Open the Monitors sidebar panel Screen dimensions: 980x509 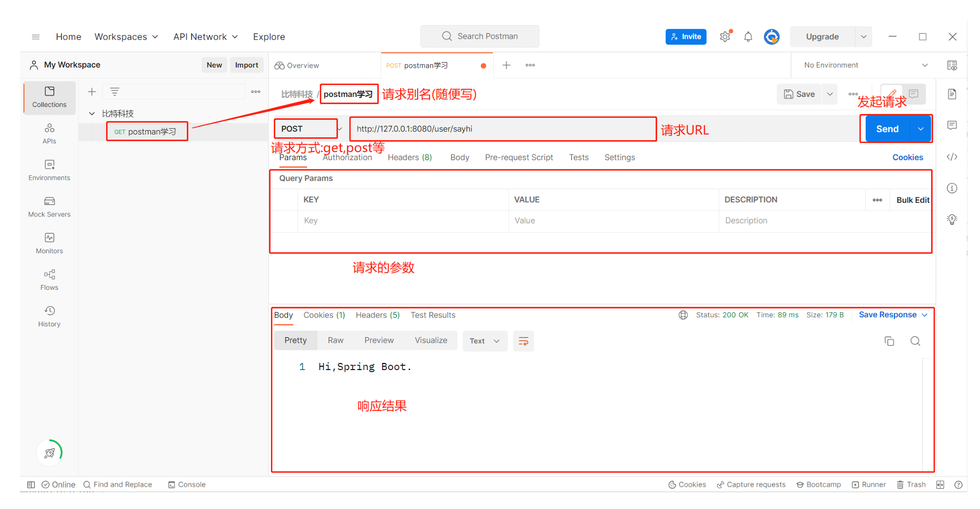(x=50, y=243)
